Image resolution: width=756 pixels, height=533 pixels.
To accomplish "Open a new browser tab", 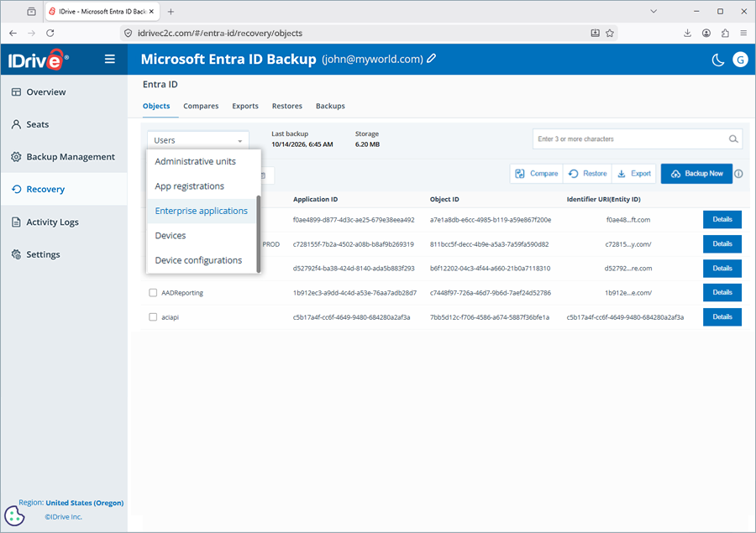I will [171, 12].
